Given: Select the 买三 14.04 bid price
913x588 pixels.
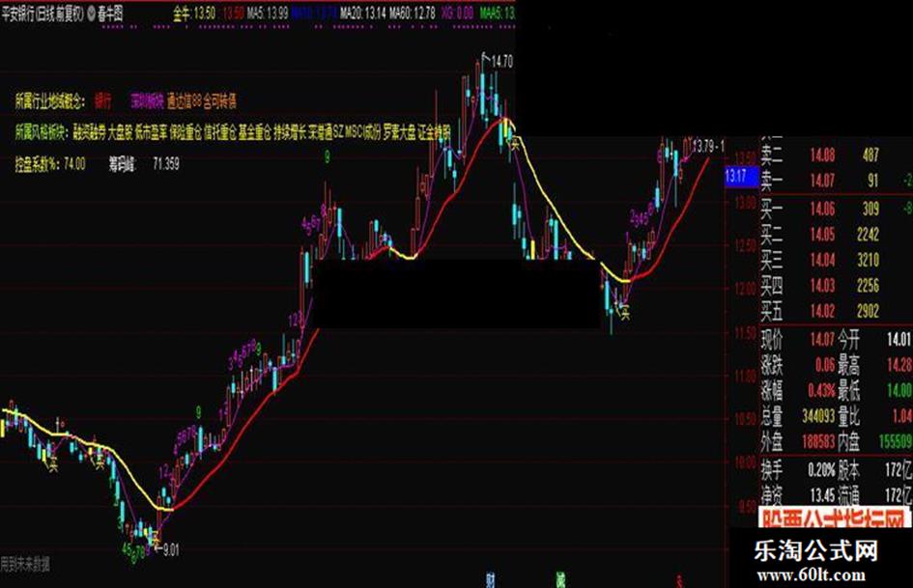Looking at the screenshot, I should [822, 261].
